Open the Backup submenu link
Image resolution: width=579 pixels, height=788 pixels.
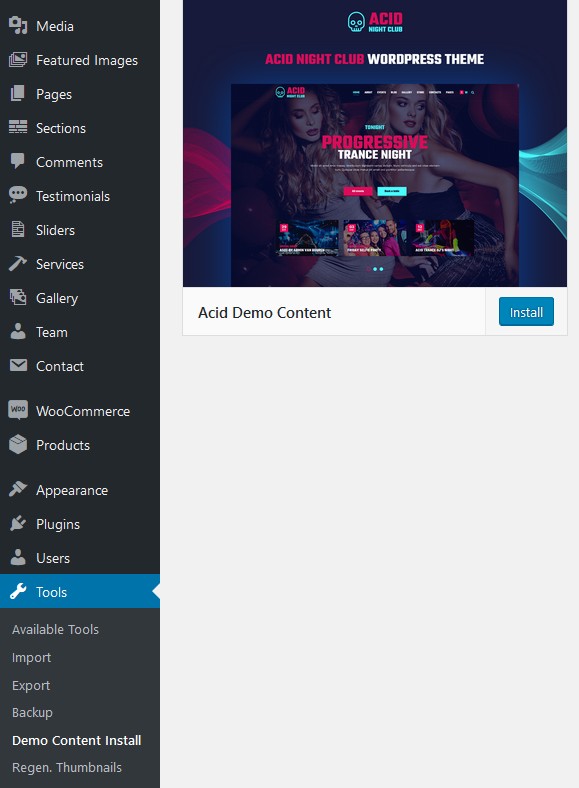[x=32, y=713]
